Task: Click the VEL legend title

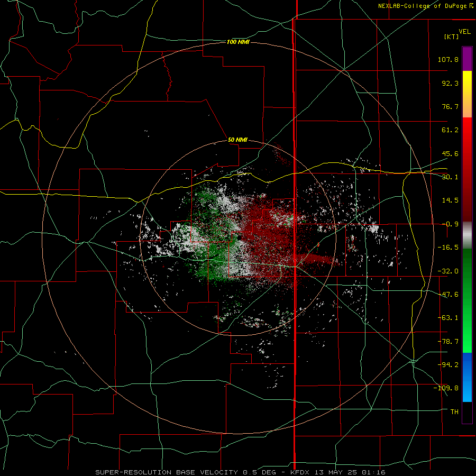Action: click(x=464, y=32)
